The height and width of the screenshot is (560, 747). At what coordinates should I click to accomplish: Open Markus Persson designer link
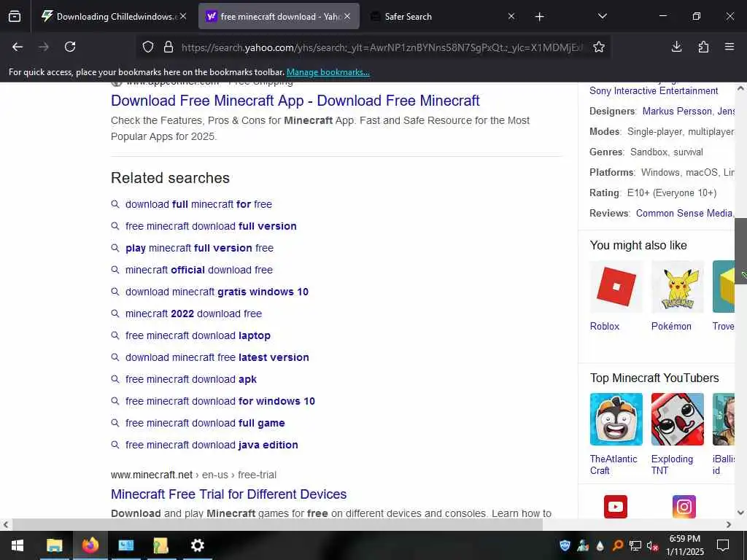pos(677,112)
